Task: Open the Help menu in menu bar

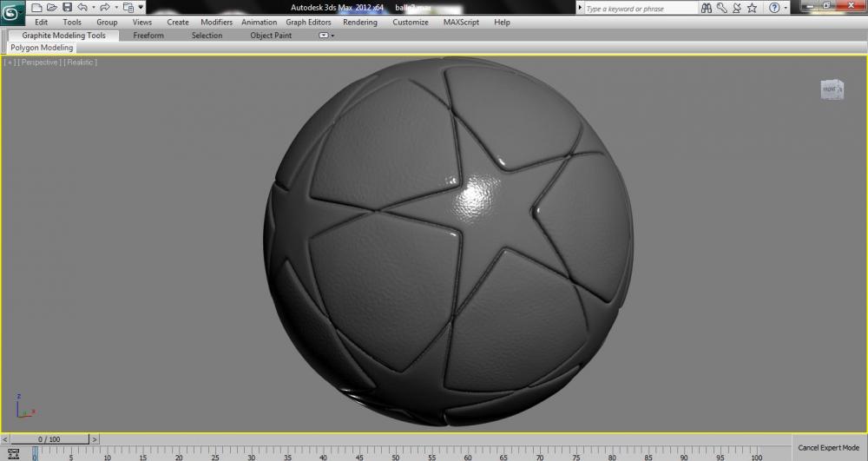Action: pyautogui.click(x=502, y=22)
